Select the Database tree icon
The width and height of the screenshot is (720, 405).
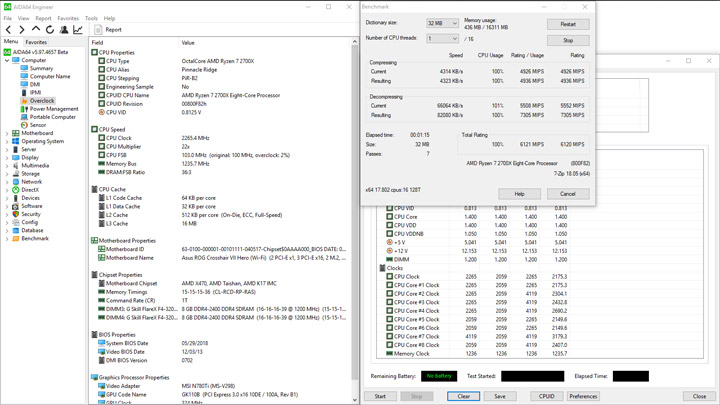pyautogui.click(x=16, y=231)
